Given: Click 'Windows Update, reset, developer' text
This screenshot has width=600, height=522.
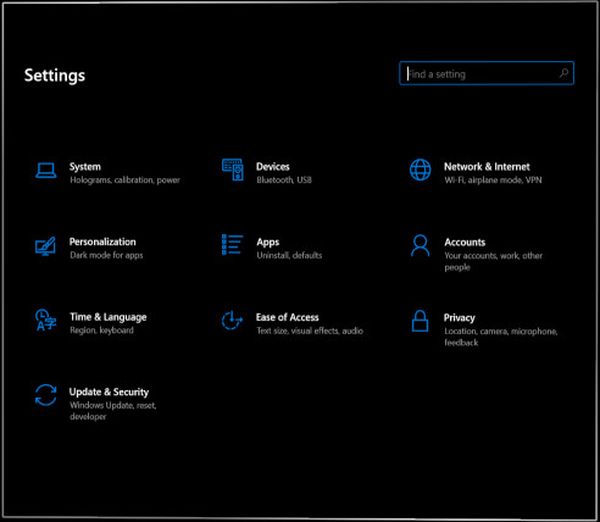Looking at the screenshot, I should (113, 411).
